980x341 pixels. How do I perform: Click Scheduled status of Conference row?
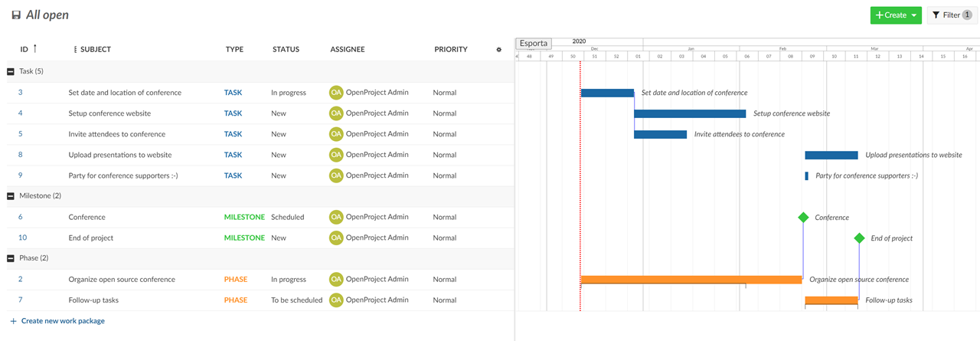point(288,217)
